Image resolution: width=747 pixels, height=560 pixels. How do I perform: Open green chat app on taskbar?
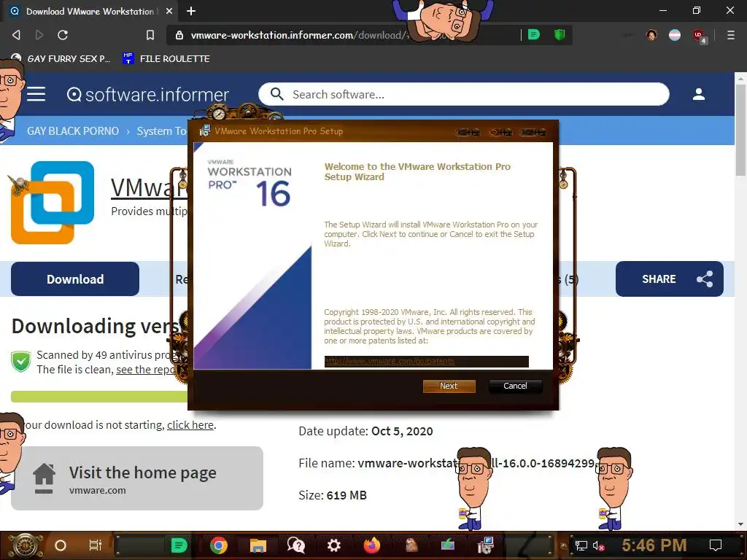[x=179, y=545]
